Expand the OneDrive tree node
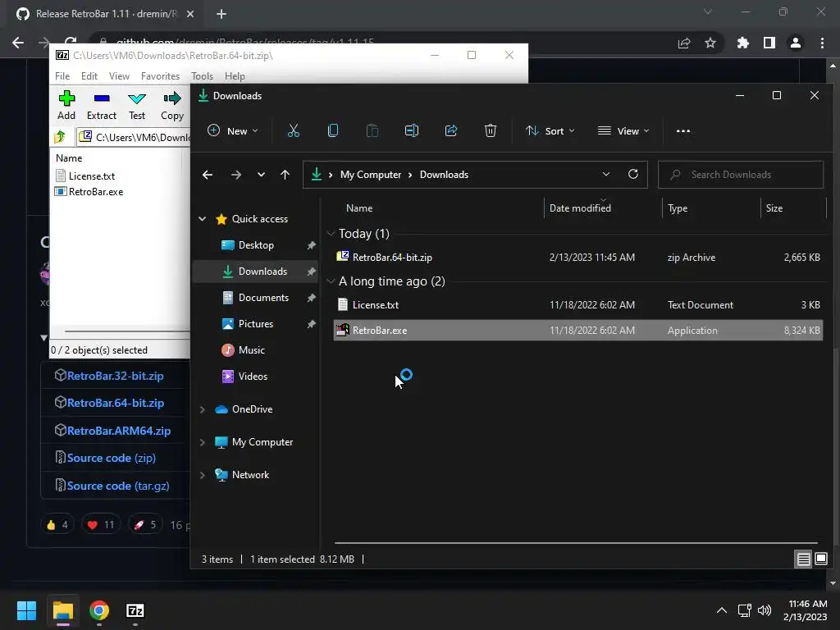The image size is (840, 630). click(203, 409)
